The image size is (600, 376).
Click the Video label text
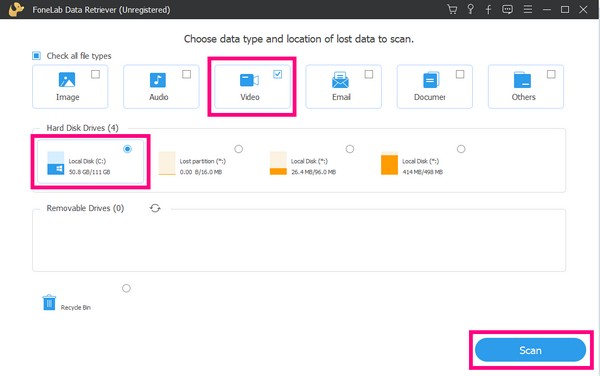point(250,97)
